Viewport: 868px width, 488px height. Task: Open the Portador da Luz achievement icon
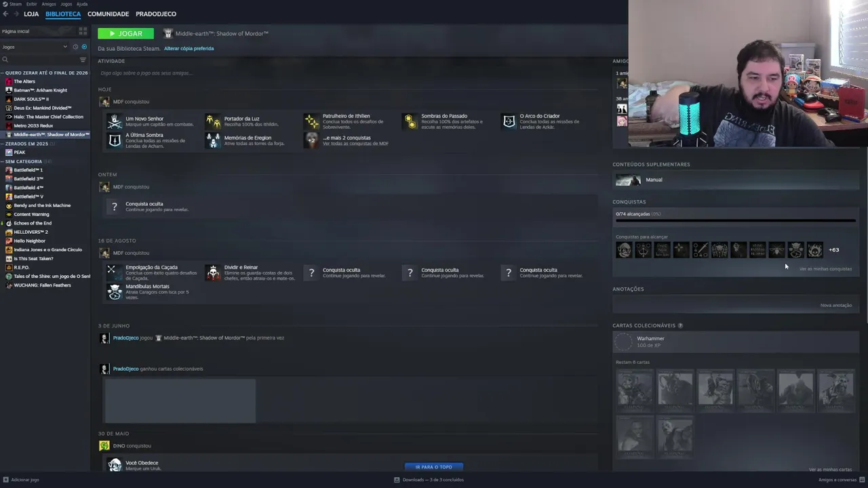(x=214, y=121)
